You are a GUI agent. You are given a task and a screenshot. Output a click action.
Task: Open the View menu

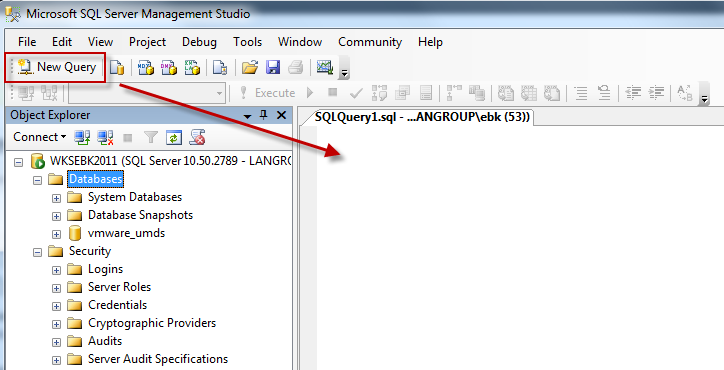(100, 42)
